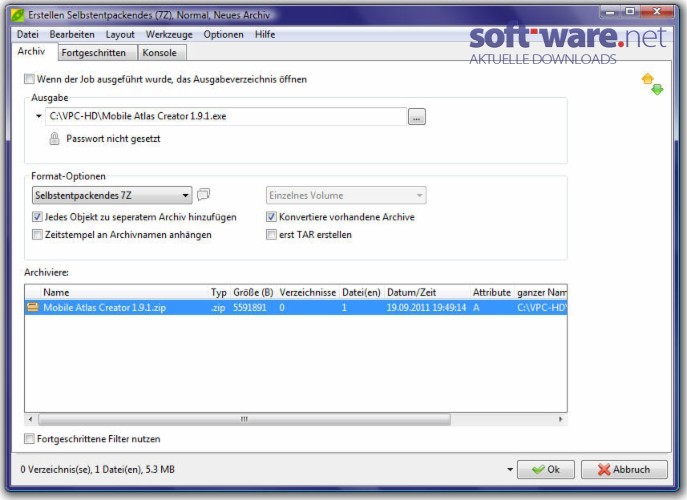Click the comment icon beside the format dropdown

(x=203, y=194)
